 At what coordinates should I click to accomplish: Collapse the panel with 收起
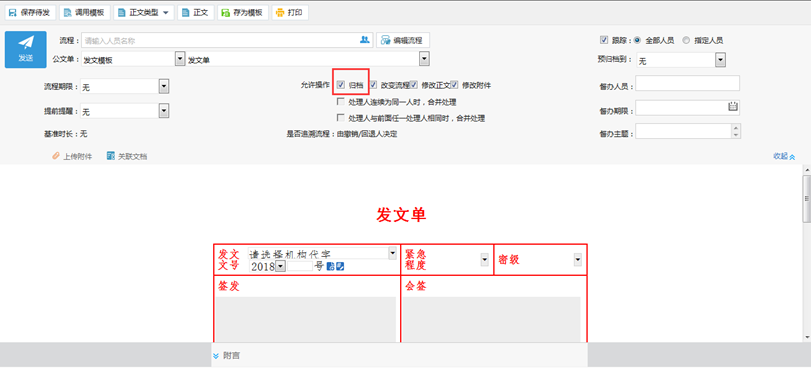click(784, 156)
